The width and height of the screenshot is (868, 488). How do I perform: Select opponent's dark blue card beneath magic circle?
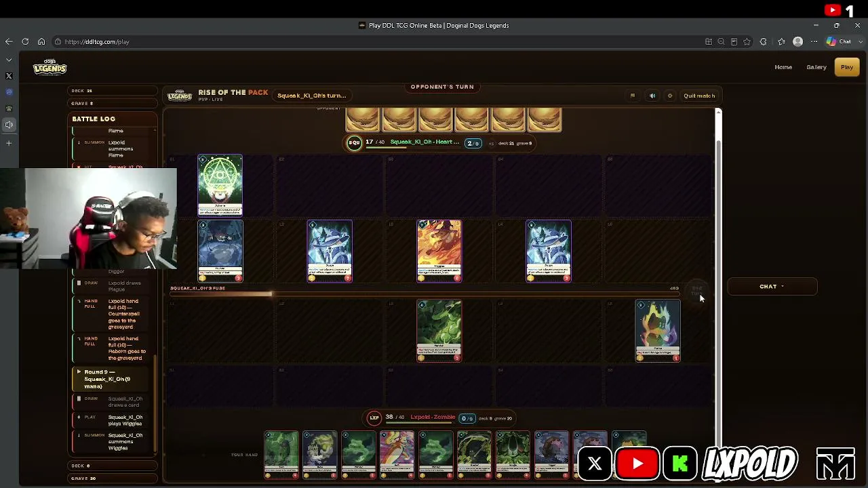coord(220,251)
